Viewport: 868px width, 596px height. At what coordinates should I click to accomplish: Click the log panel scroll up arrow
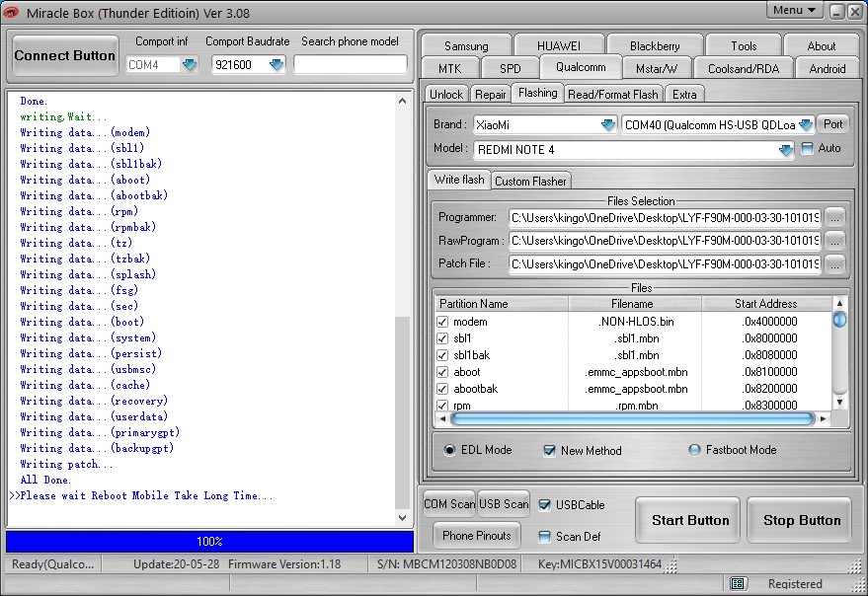pyautogui.click(x=403, y=101)
